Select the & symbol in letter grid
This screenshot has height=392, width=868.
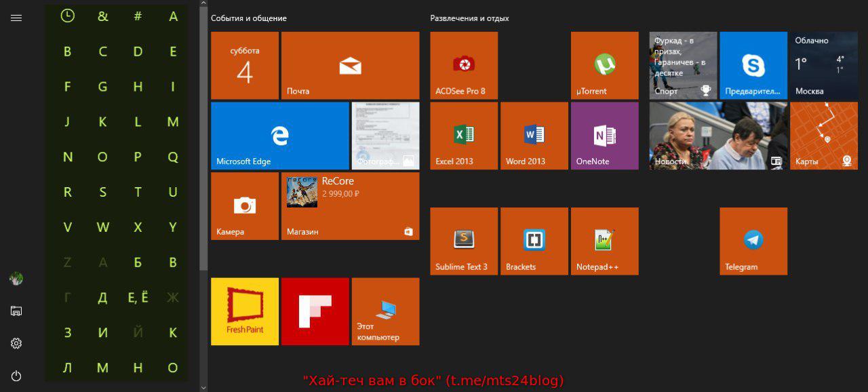pyautogui.click(x=102, y=16)
